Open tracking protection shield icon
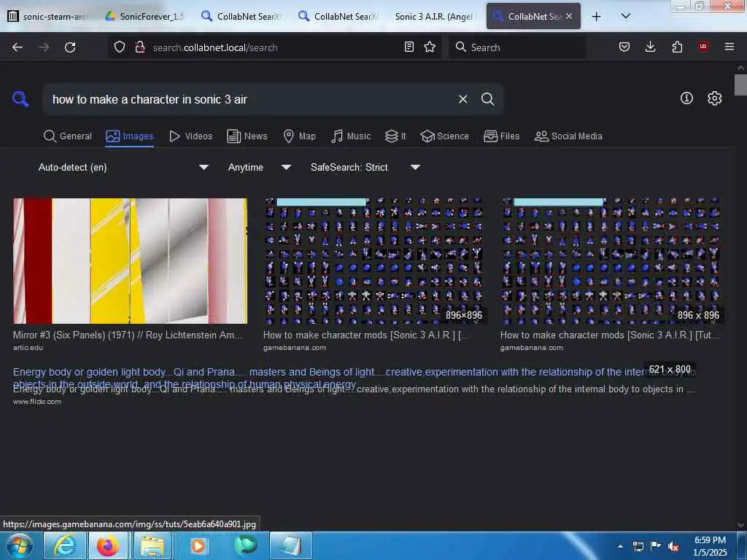This screenshot has width=747, height=560. tap(120, 47)
